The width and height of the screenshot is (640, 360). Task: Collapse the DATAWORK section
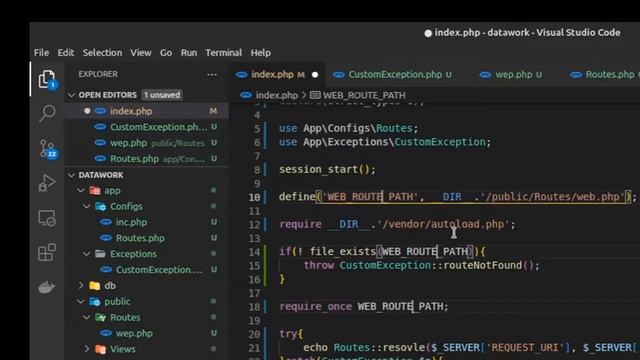(72, 175)
